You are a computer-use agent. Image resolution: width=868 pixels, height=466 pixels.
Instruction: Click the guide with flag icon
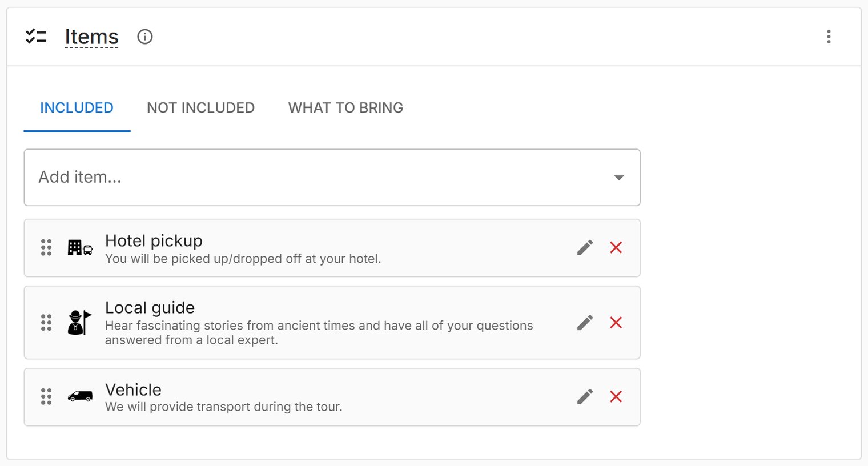(79, 323)
